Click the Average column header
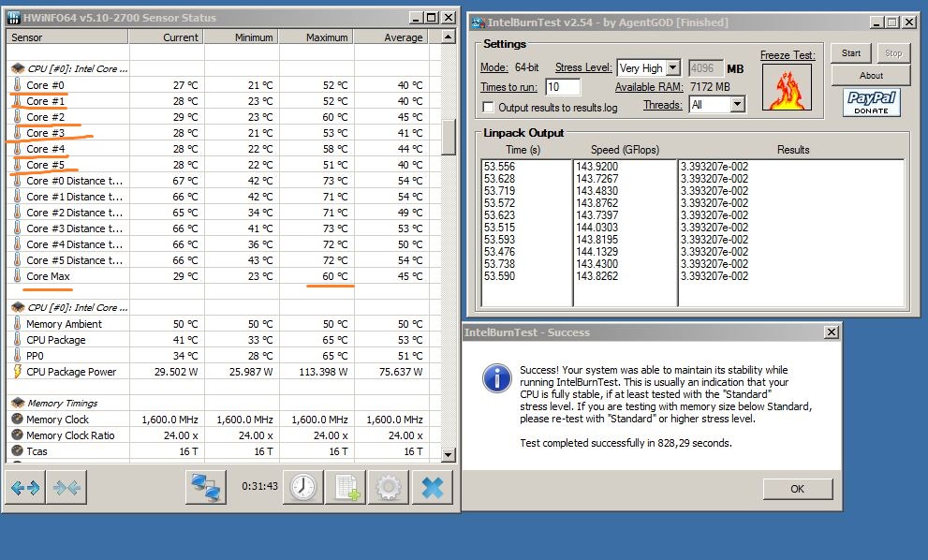Screen dimensions: 928x560 pos(391,37)
